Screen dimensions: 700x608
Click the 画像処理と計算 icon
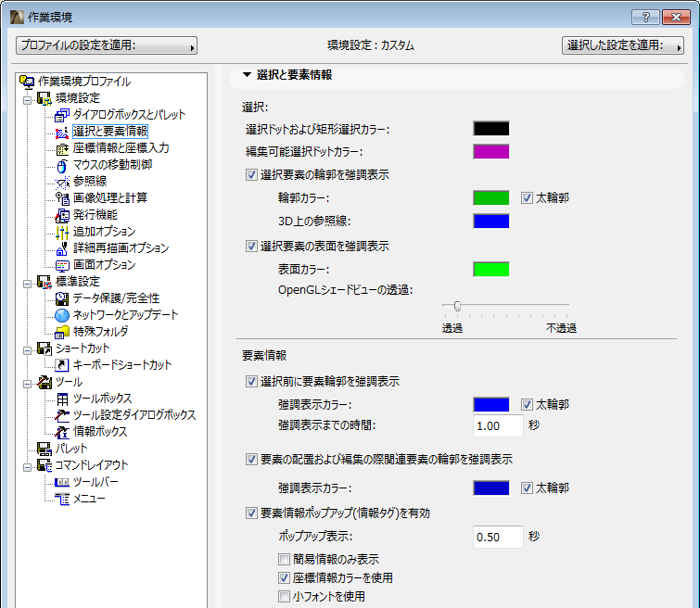coord(61,198)
